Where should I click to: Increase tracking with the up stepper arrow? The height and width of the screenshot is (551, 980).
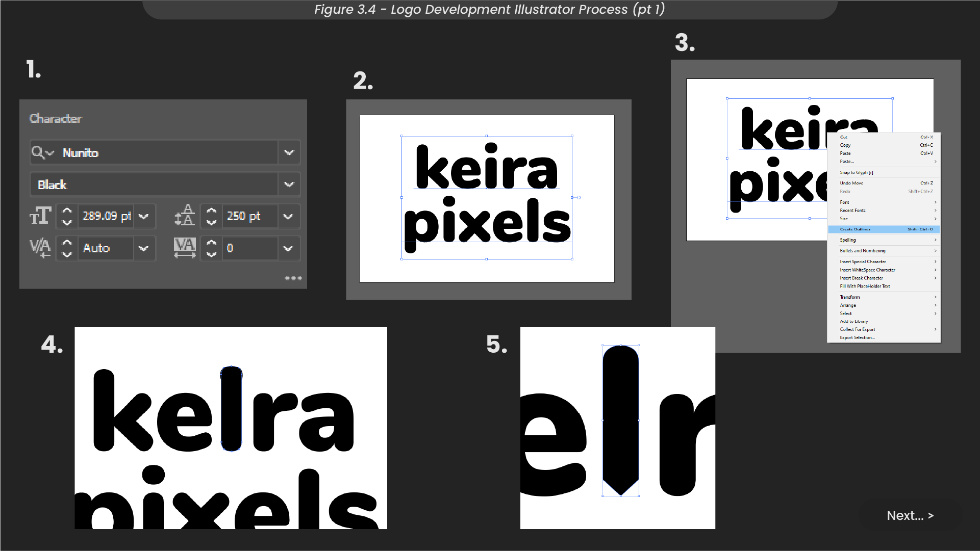[211, 243]
